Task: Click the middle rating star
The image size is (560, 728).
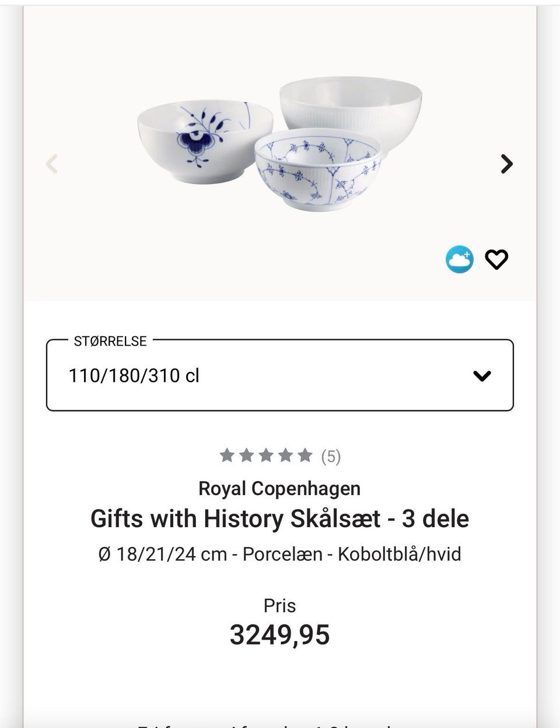Action: [266, 455]
